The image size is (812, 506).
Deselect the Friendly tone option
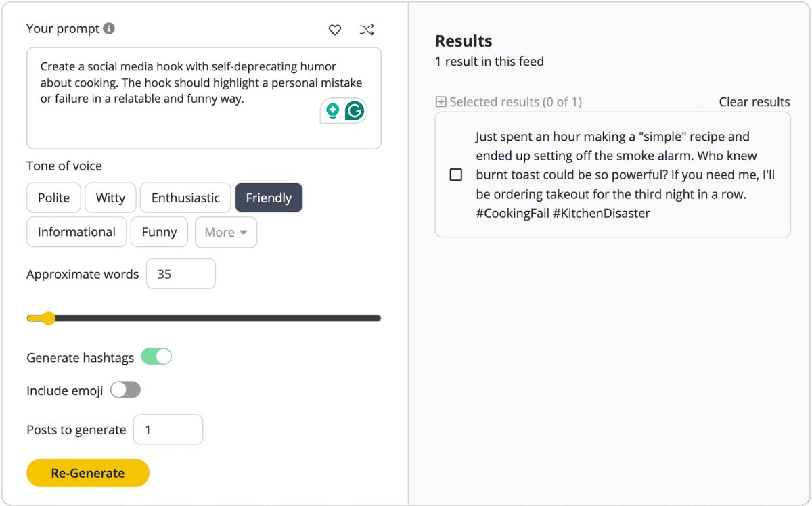pos(269,198)
